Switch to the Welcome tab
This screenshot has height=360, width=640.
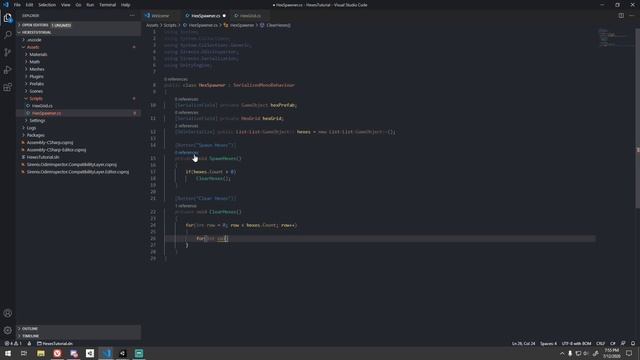(160, 16)
